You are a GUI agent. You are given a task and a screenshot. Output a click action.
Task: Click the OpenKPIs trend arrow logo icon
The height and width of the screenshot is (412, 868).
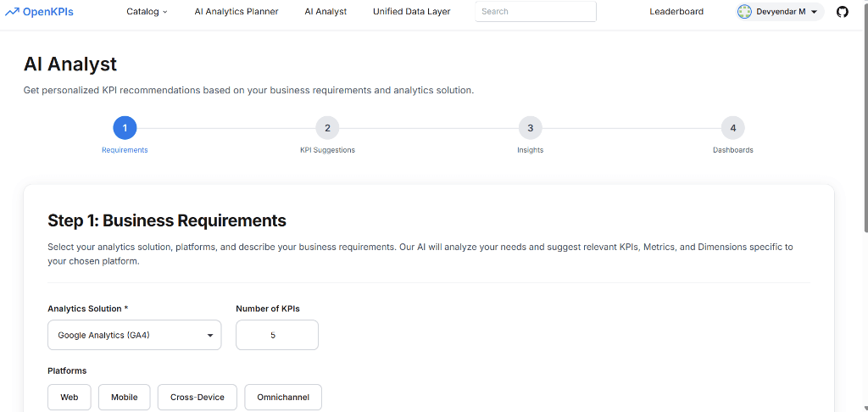point(12,11)
